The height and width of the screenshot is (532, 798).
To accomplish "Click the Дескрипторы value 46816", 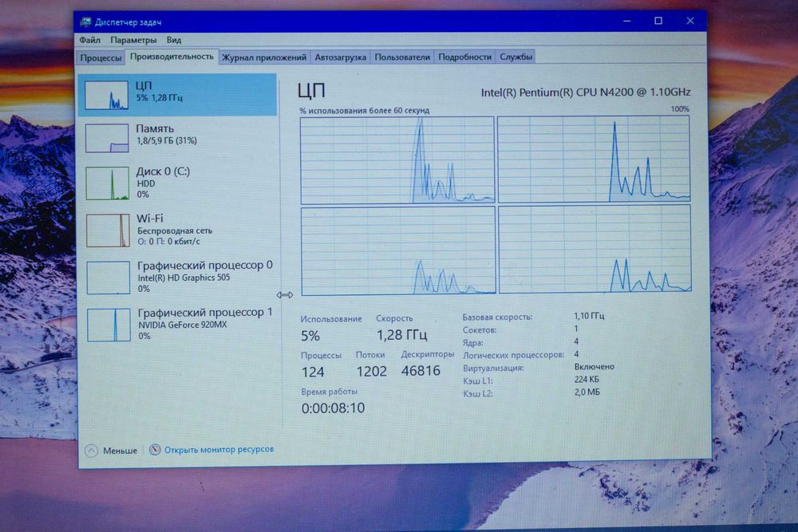I will [421, 371].
